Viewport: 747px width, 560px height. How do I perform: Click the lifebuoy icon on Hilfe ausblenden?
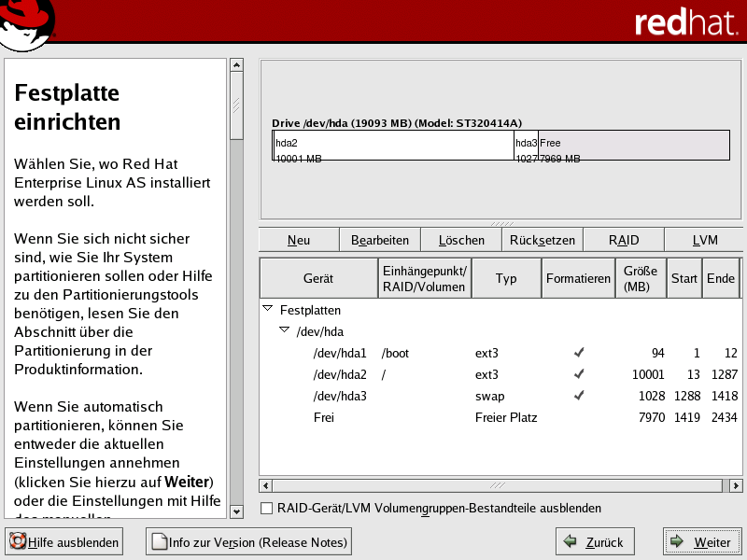(17, 541)
